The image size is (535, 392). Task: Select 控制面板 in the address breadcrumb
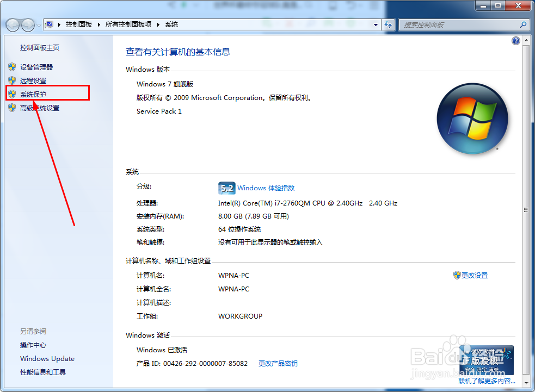click(x=79, y=24)
